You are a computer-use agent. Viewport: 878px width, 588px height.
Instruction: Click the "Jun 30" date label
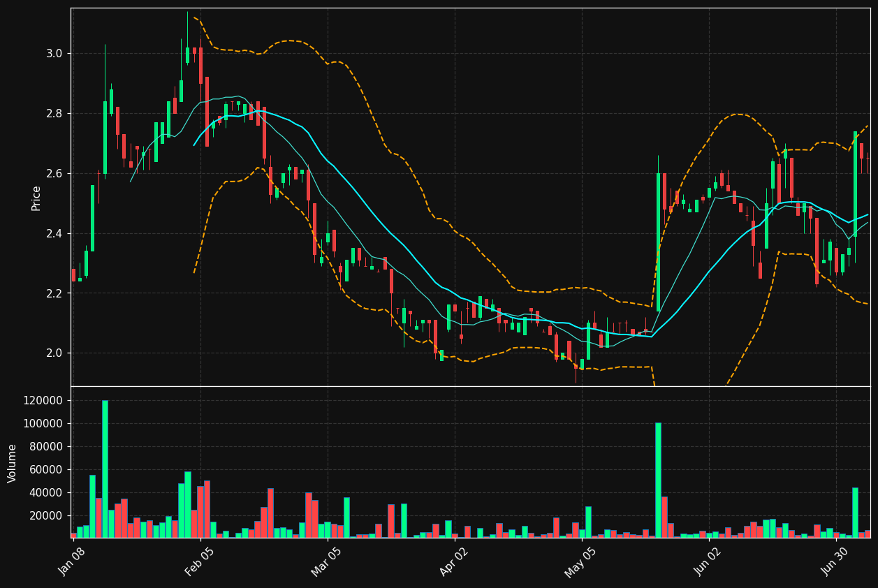pyautogui.click(x=835, y=561)
